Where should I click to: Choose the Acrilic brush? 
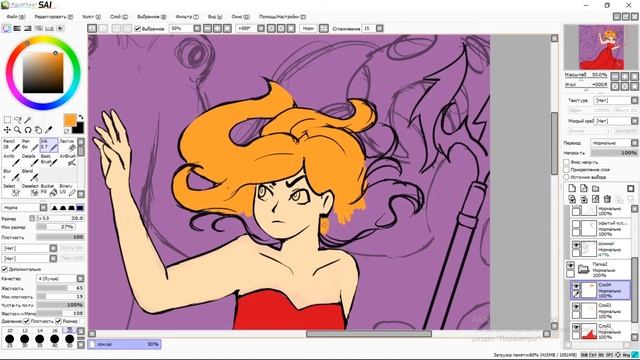[x=11, y=160]
